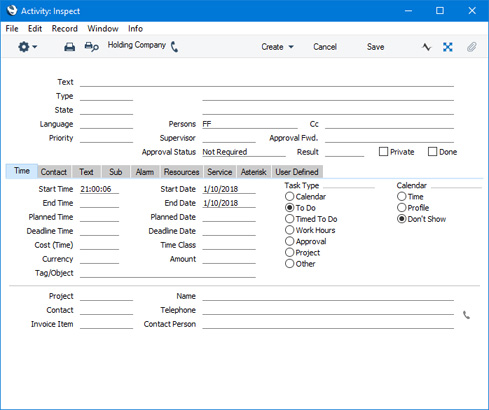489x410 pixels.
Task: Switch to the User Defined tab
Action: (x=297, y=172)
